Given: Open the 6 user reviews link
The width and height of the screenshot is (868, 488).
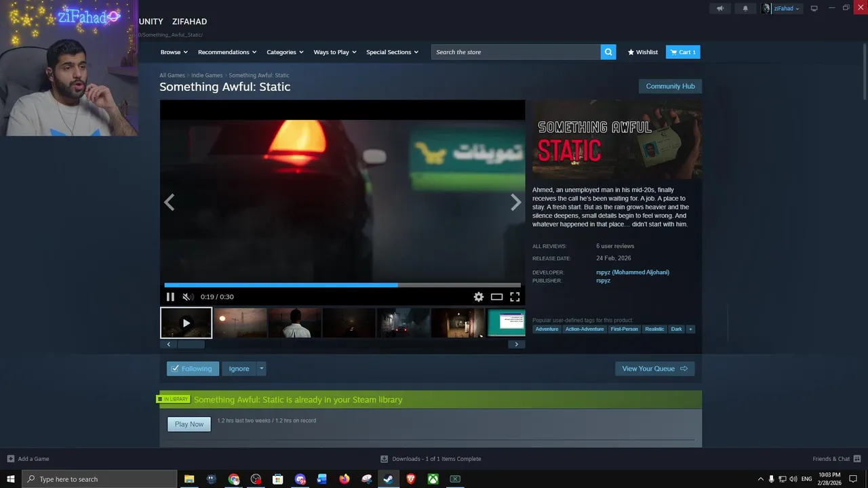Looking at the screenshot, I should click(615, 246).
